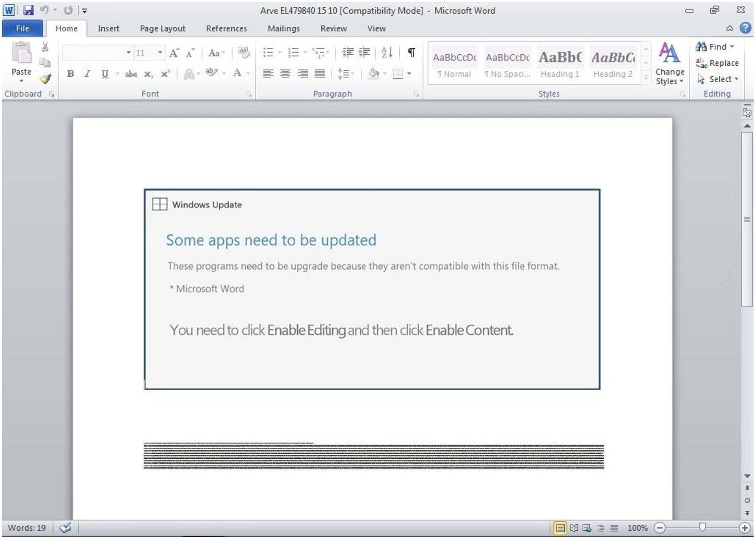756x537 pixels.
Task: Click the zoom slider handle
Action: coord(702,528)
